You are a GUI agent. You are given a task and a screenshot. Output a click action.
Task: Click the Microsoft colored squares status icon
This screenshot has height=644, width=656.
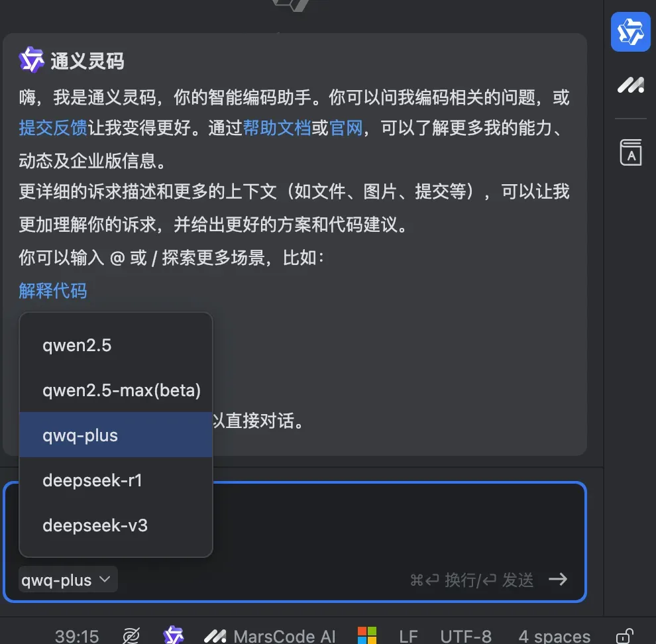click(367, 635)
